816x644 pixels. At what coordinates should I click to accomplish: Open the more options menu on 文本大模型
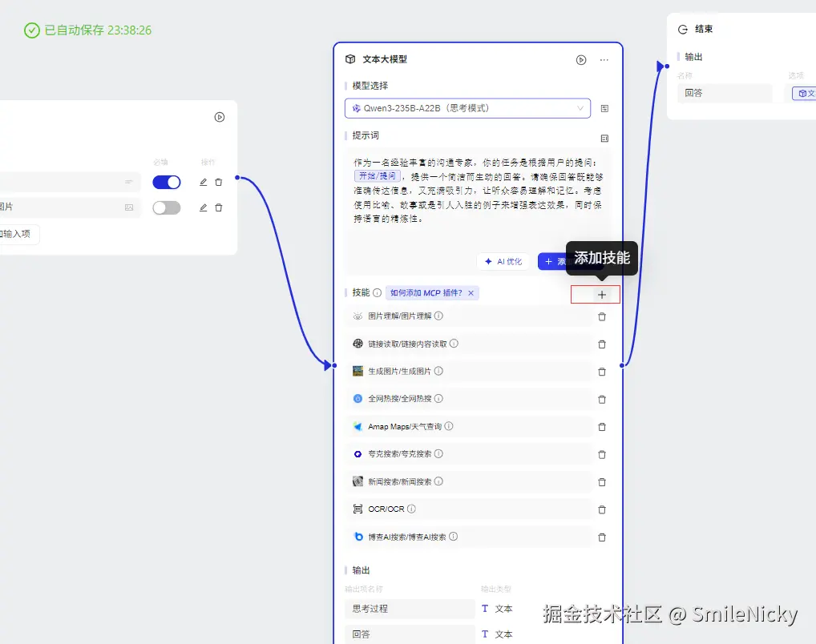click(604, 59)
